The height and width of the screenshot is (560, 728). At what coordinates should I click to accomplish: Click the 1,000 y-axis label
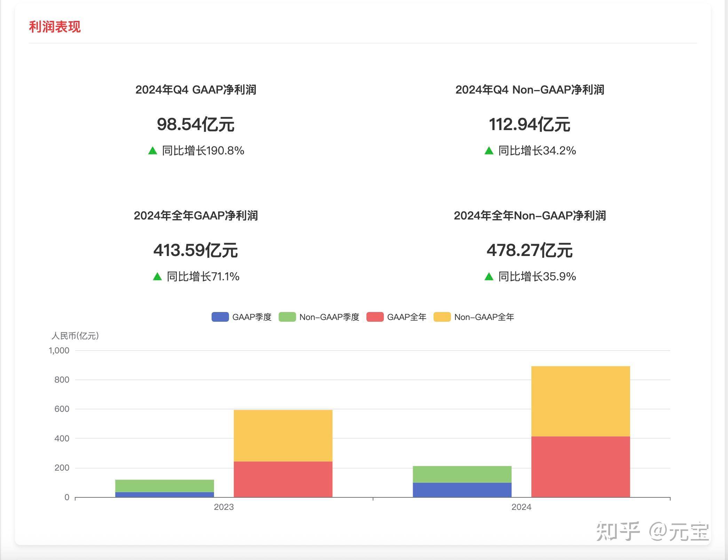[59, 351]
